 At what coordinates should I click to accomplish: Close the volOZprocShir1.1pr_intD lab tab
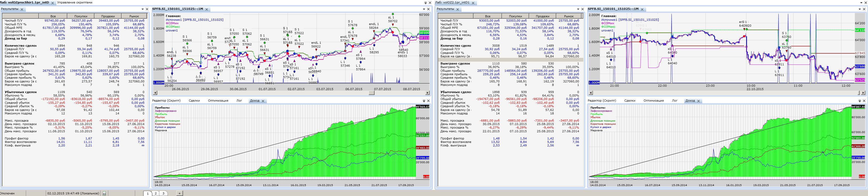click(53, 3)
